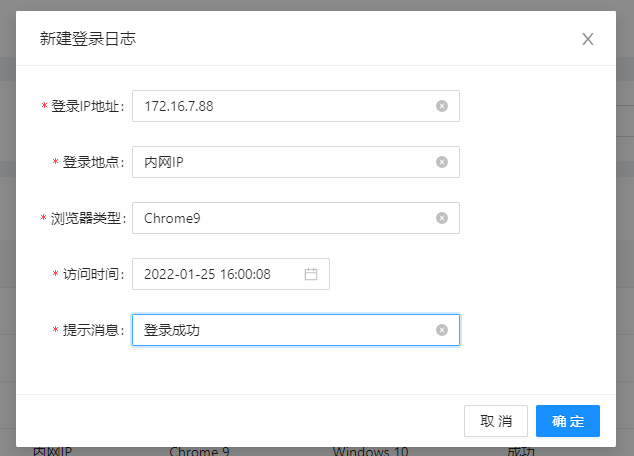The image size is (634, 456).
Task: Open calendar picker for 访问时间
Action: click(311, 274)
